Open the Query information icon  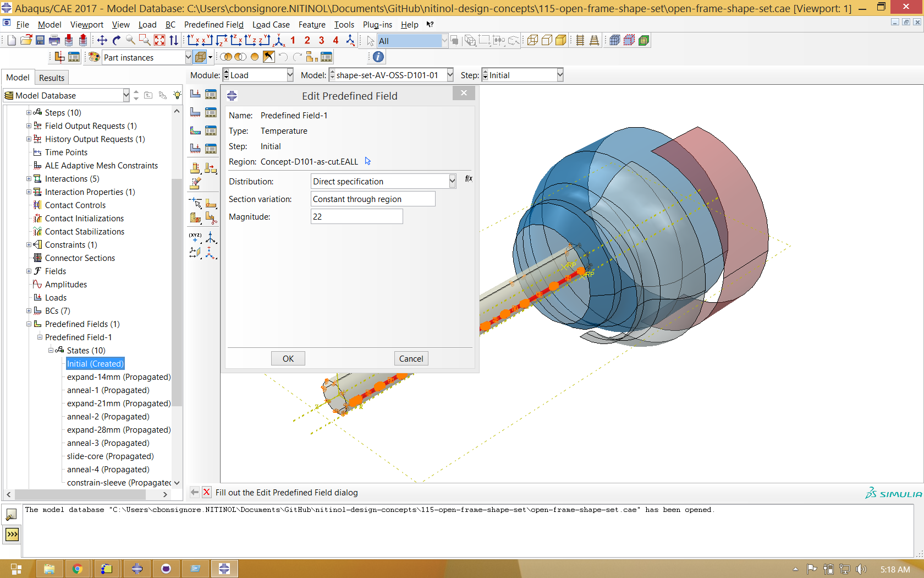point(378,57)
